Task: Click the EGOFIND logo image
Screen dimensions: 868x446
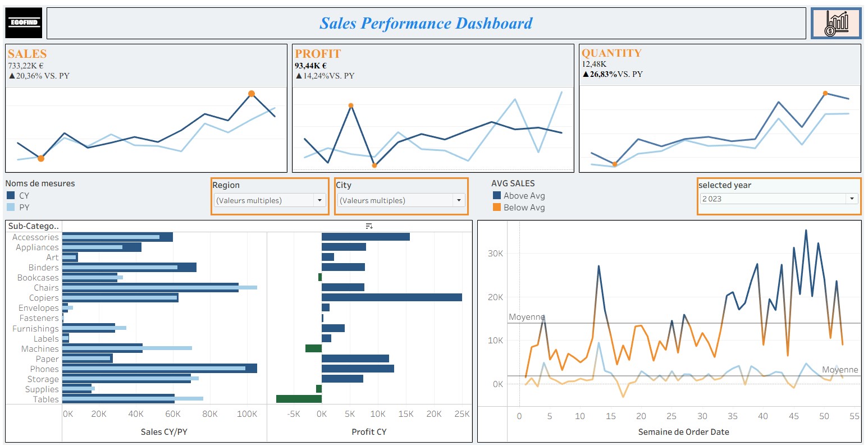Action: coord(24,23)
